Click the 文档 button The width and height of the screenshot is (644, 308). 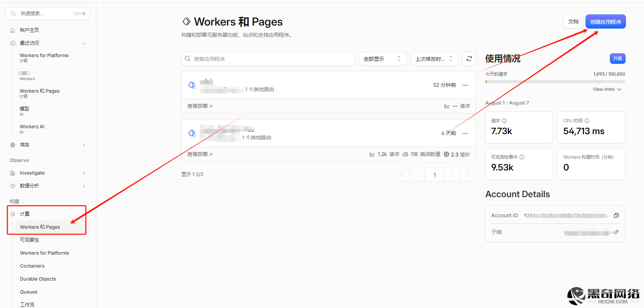tap(573, 21)
